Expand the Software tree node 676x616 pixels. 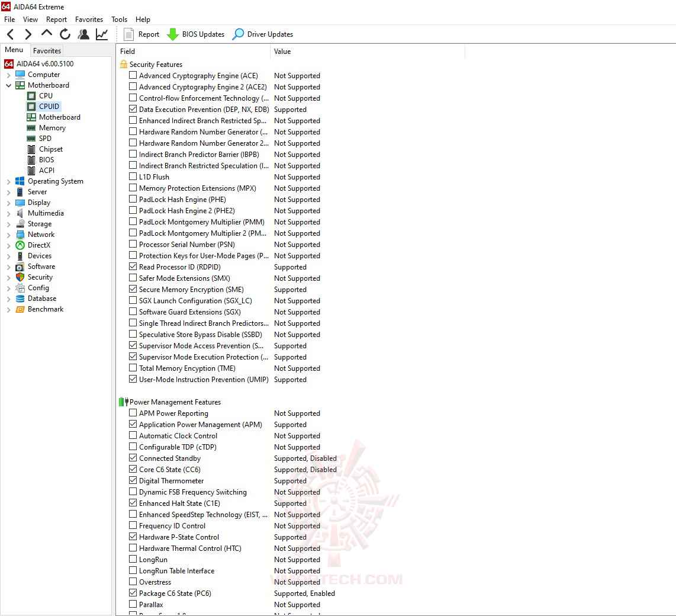pos(8,267)
